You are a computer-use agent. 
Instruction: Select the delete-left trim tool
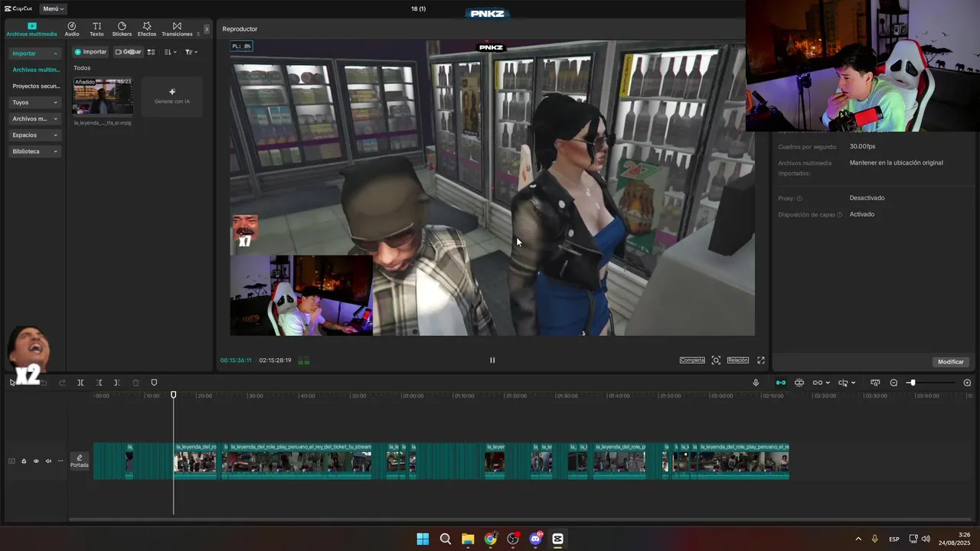(99, 383)
